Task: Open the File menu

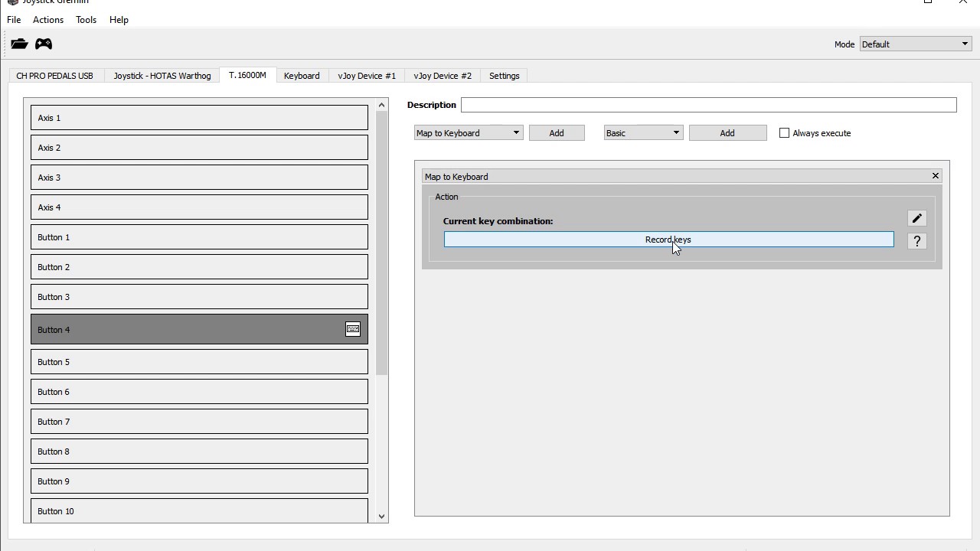Action: [14, 20]
